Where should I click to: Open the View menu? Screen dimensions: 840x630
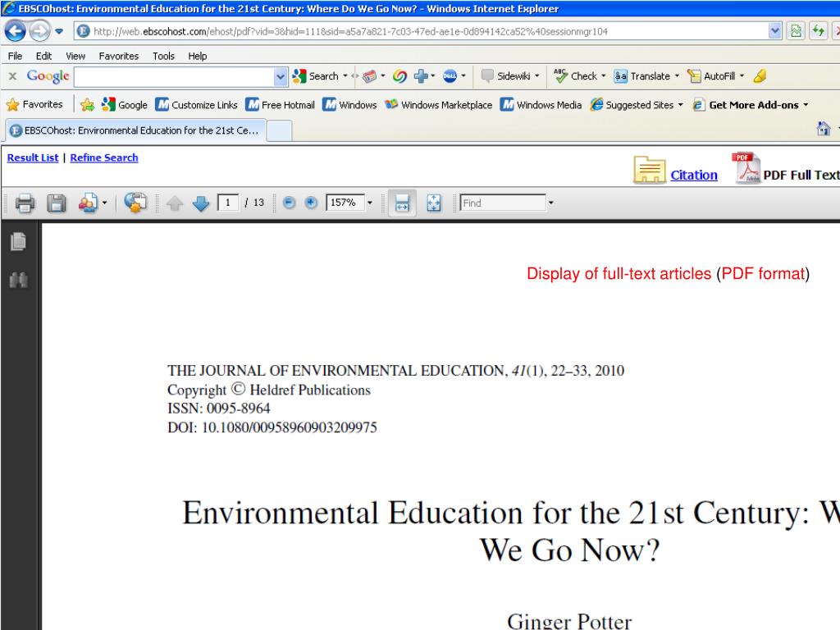75,56
